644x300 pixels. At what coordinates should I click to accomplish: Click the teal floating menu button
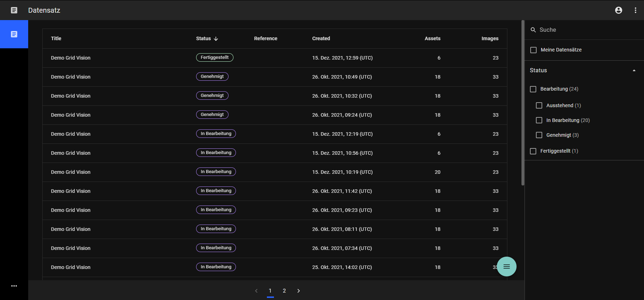pyautogui.click(x=506, y=267)
